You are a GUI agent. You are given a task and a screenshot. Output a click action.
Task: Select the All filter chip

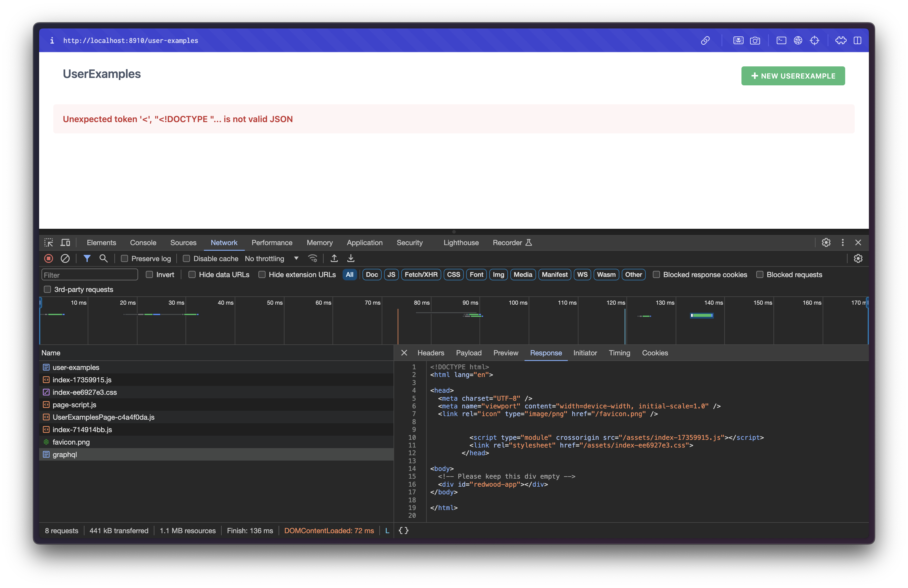point(349,275)
